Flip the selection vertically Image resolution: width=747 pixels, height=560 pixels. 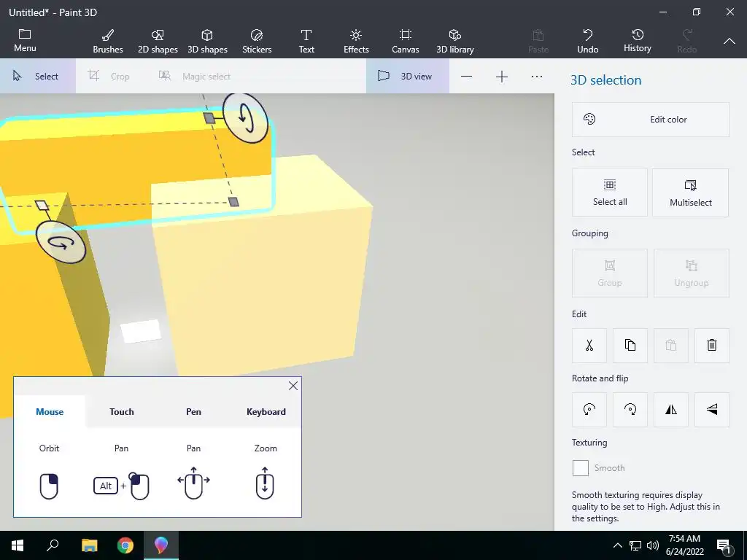coord(712,410)
